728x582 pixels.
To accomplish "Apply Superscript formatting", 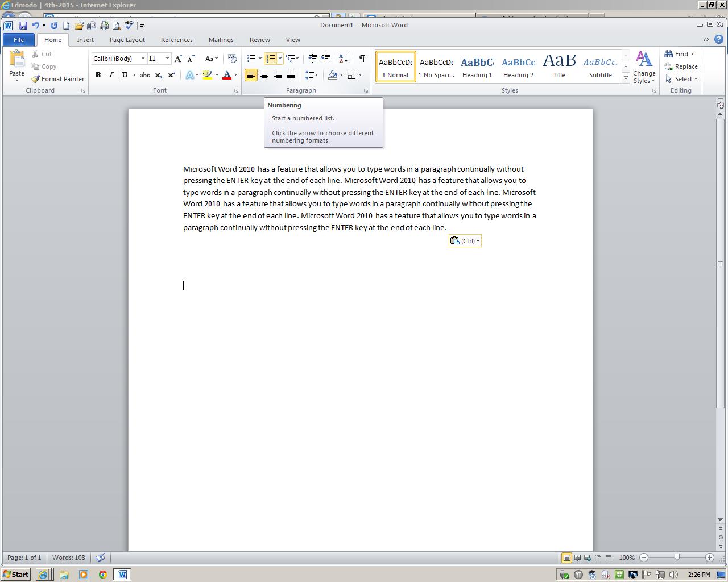I will [171, 75].
